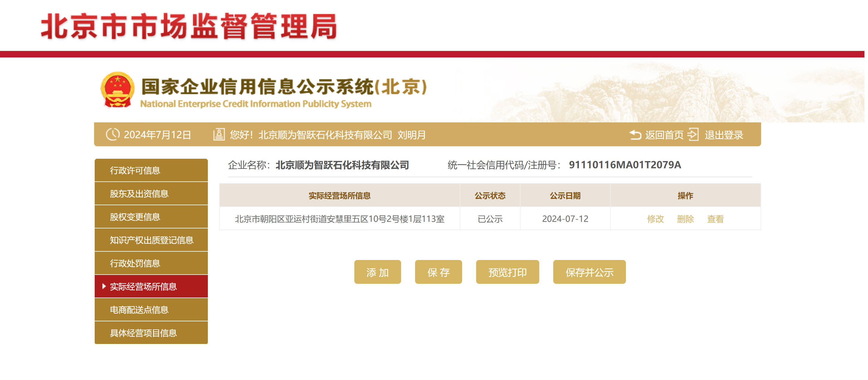
Task: Click the national emblem logo
Action: [x=117, y=90]
